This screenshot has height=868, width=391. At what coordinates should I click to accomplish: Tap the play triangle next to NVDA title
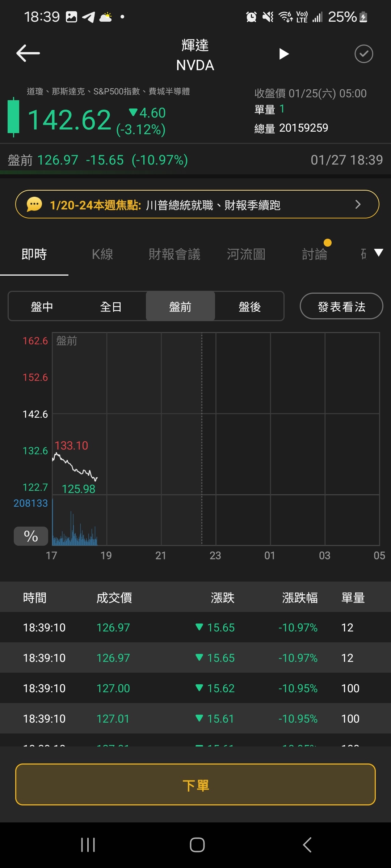284,54
